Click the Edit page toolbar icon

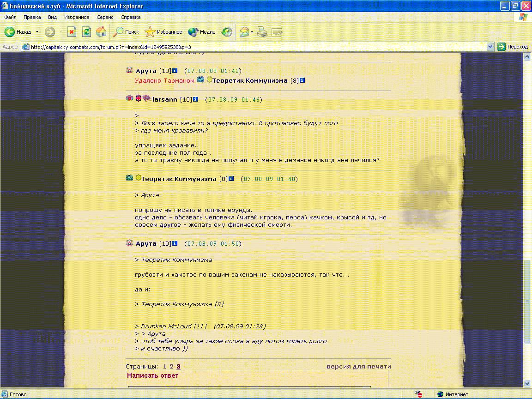coord(277,32)
